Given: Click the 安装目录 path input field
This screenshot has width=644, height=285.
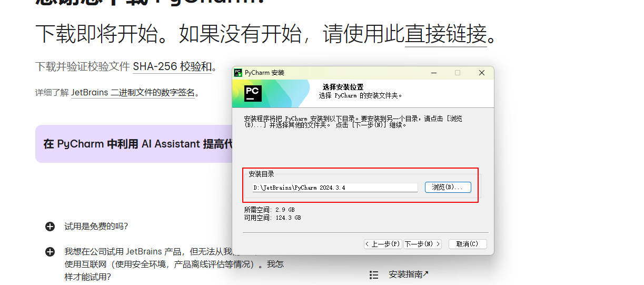Looking at the screenshot, I should (x=334, y=188).
